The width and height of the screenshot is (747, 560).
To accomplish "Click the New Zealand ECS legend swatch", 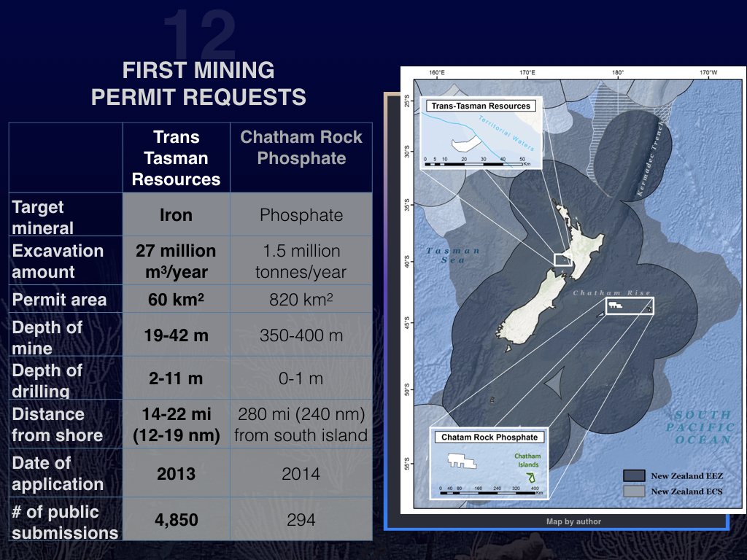I will point(633,491).
